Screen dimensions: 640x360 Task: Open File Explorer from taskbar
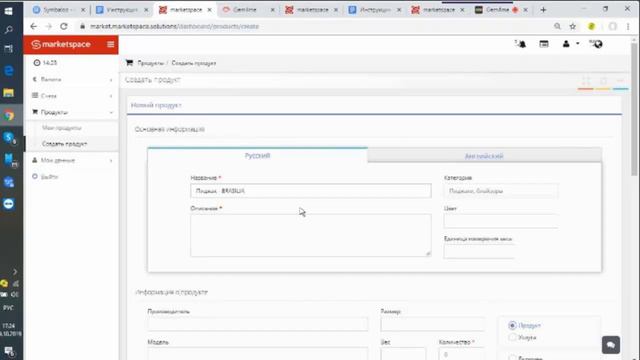[9, 93]
